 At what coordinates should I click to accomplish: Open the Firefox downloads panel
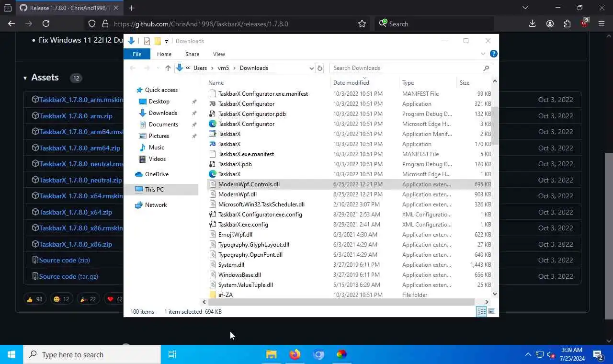(532, 23)
